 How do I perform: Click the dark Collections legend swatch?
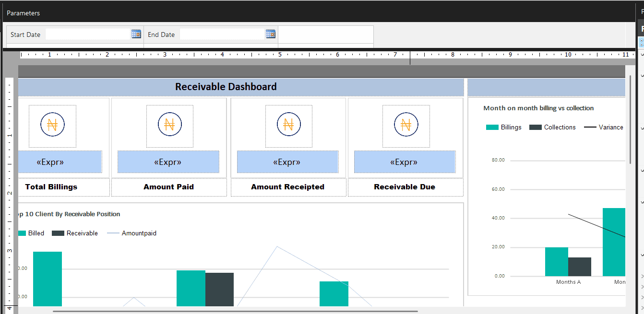click(536, 128)
